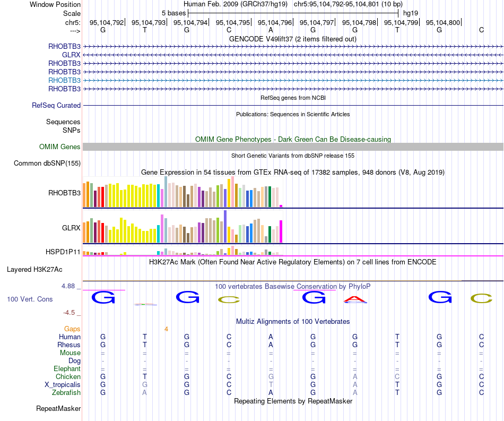Image resolution: width=504 pixels, height=421 pixels.
Task: Open the RefSeq genes from NCBI title
Action: (293, 98)
